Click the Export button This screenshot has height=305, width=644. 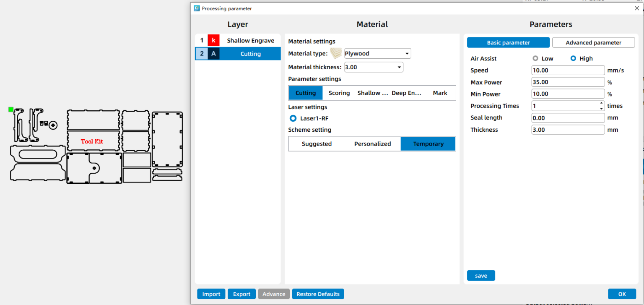click(241, 294)
